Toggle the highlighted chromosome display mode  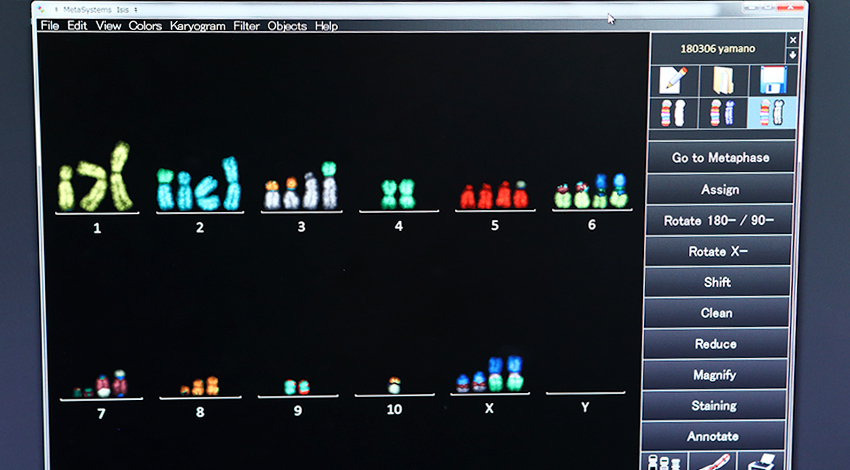click(x=772, y=113)
